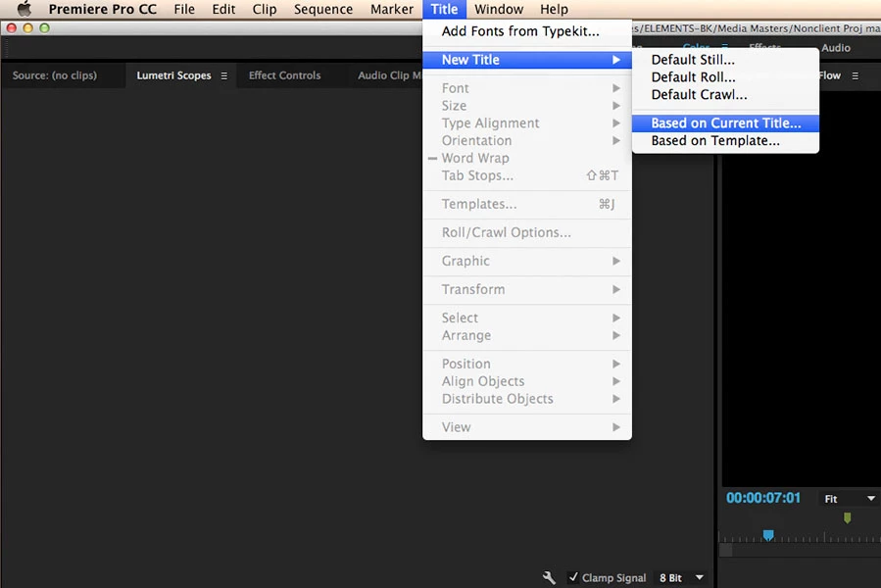This screenshot has height=588, width=881.
Task: Open the Help menu
Action: [554, 9]
